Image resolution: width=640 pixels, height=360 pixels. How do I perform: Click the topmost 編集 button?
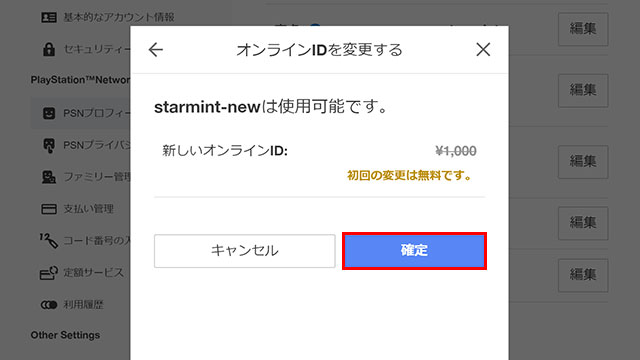click(583, 29)
